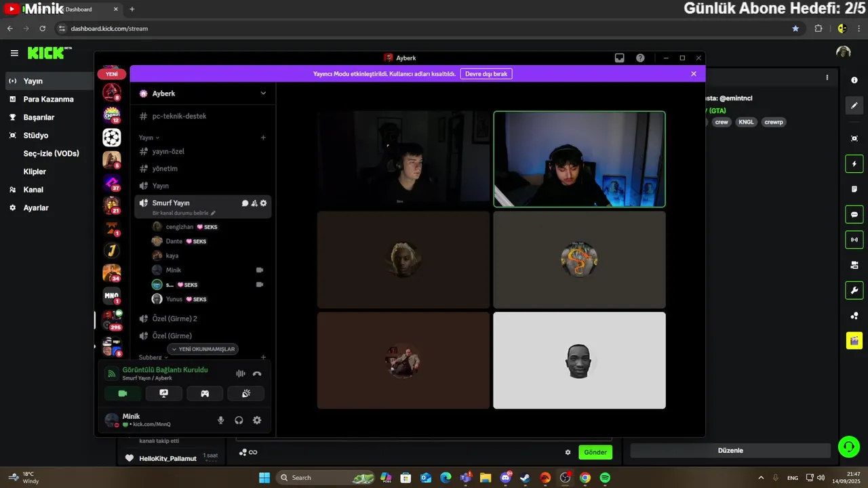The width and height of the screenshot is (868, 488).
Task: Click the green Gönder send button
Action: tap(595, 452)
